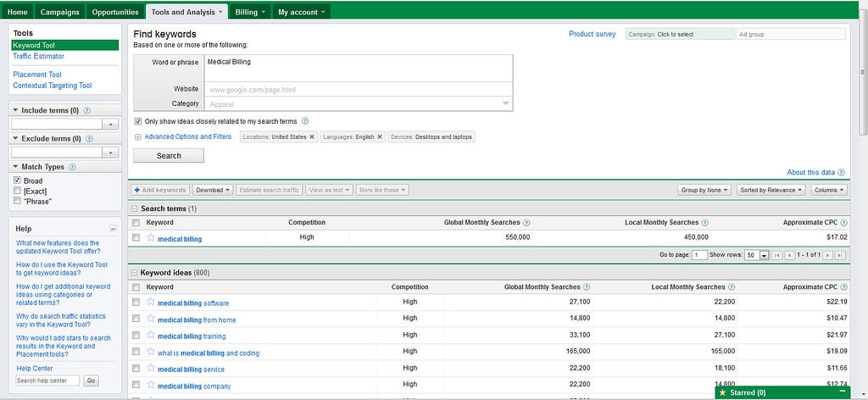Toggle only show closely related ideas checkbox

tap(138, 121)
